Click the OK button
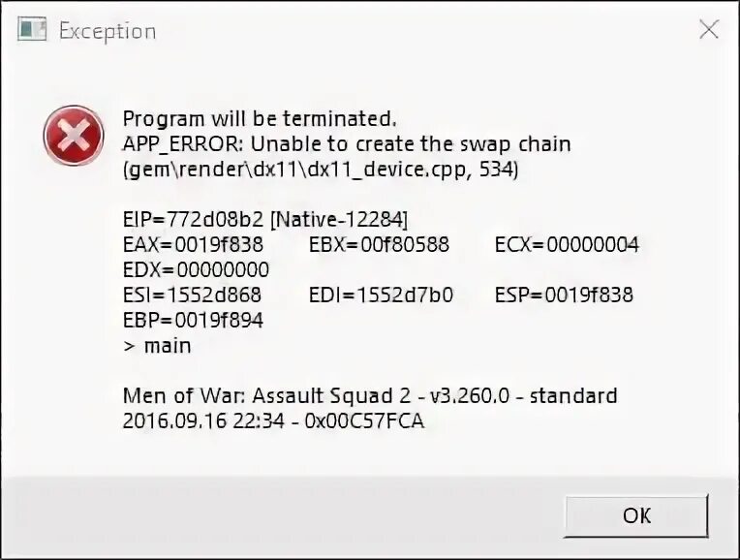Image resolution: width=740 pixels, height=560 pixels. pos(636,515)
